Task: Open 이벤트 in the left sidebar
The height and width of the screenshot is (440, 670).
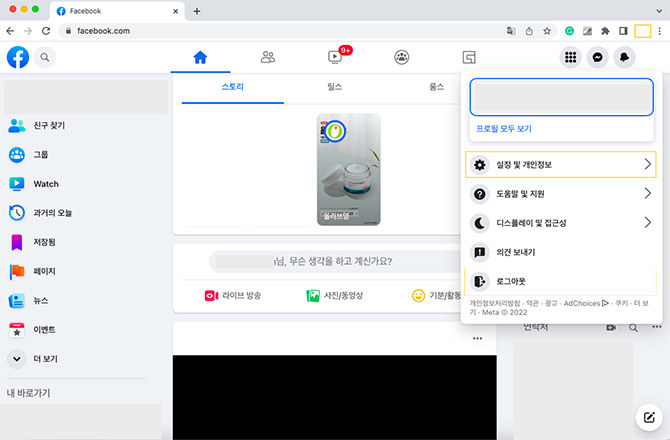Action: [x=85, y=330]
